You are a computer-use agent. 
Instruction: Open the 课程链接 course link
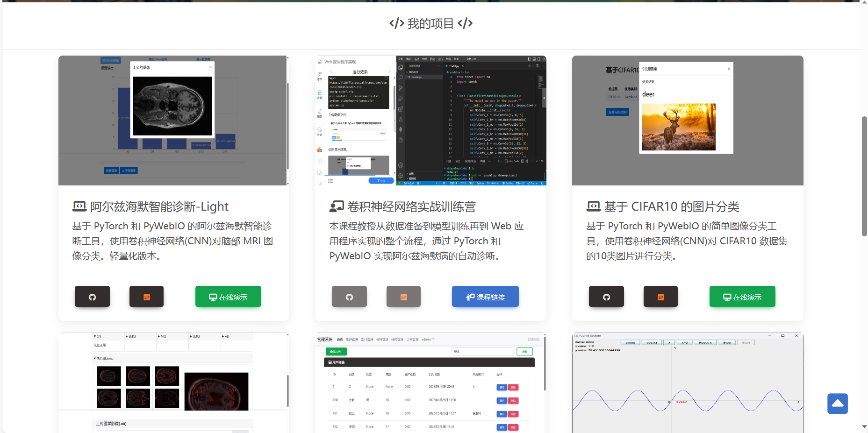[x=485, y=297]
